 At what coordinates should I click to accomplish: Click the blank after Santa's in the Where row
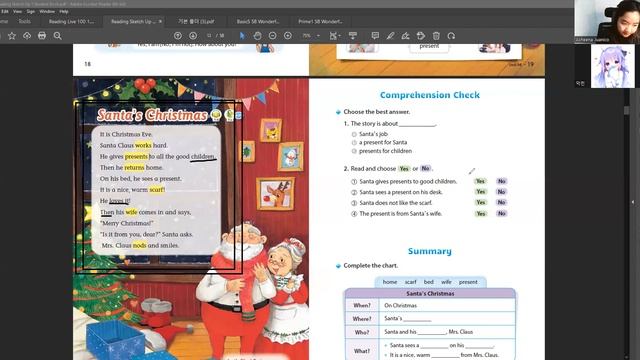coord(417,319)
